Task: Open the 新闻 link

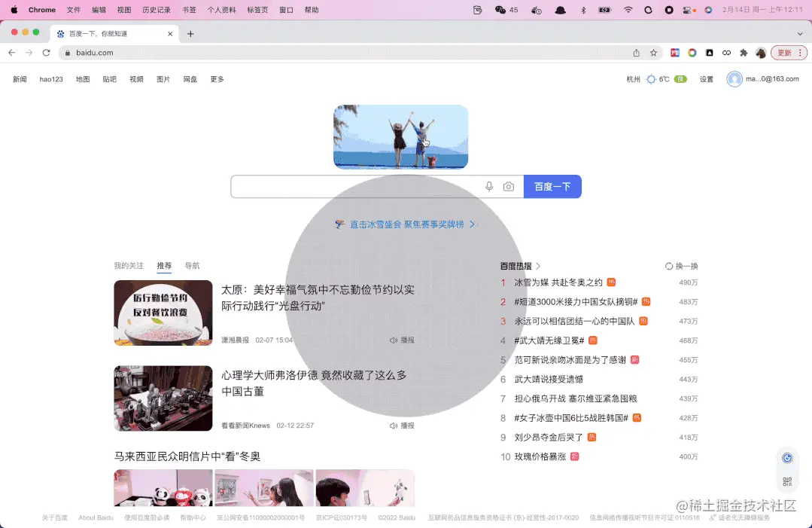Action: tap(20, 79)
